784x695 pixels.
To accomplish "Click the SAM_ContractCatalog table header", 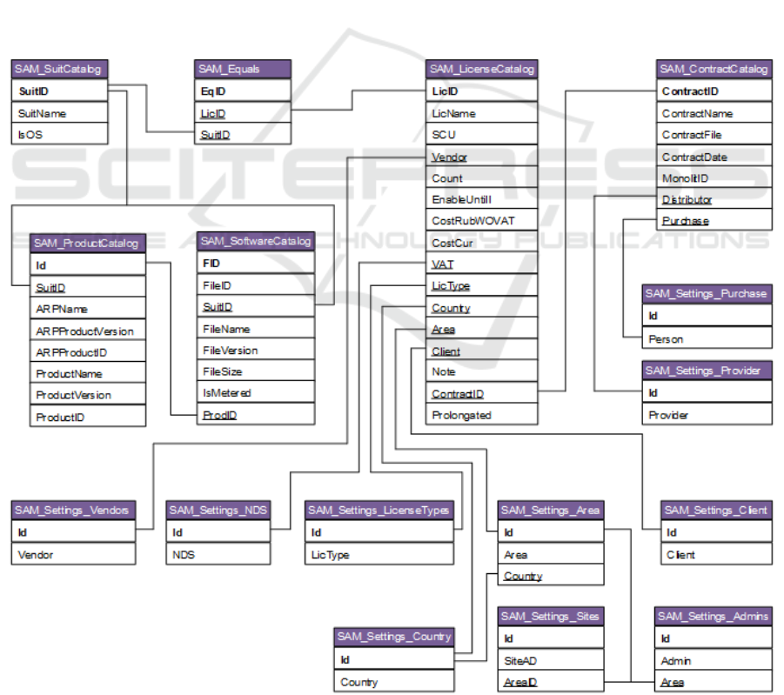I will click(714, 70).
